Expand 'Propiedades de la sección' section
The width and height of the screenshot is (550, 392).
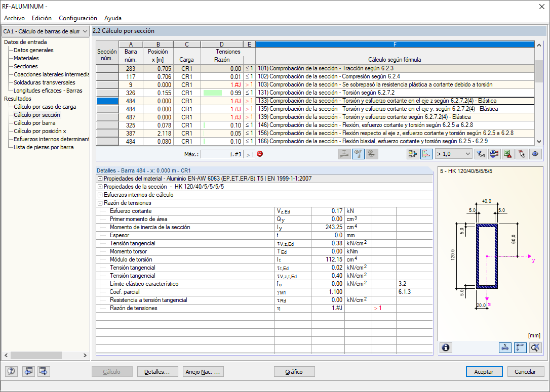point(100,187)
